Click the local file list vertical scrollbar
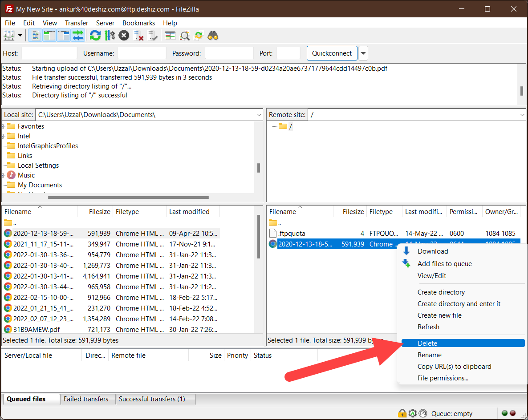 tap(259, 237)
